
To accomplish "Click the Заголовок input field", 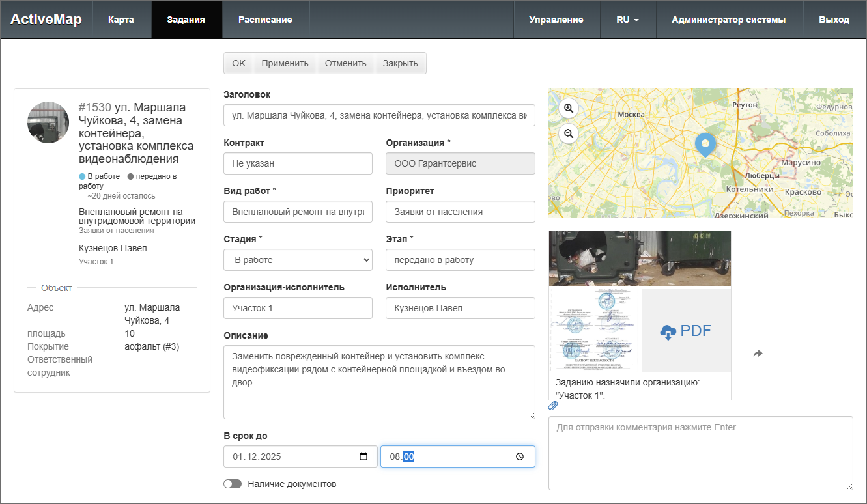I will [x=379, y=115].
